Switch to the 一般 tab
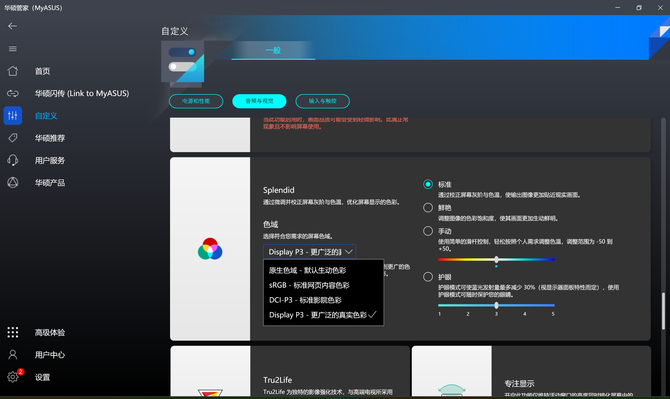The width and height of the screenshot is (670, 399). coord(273,50)
